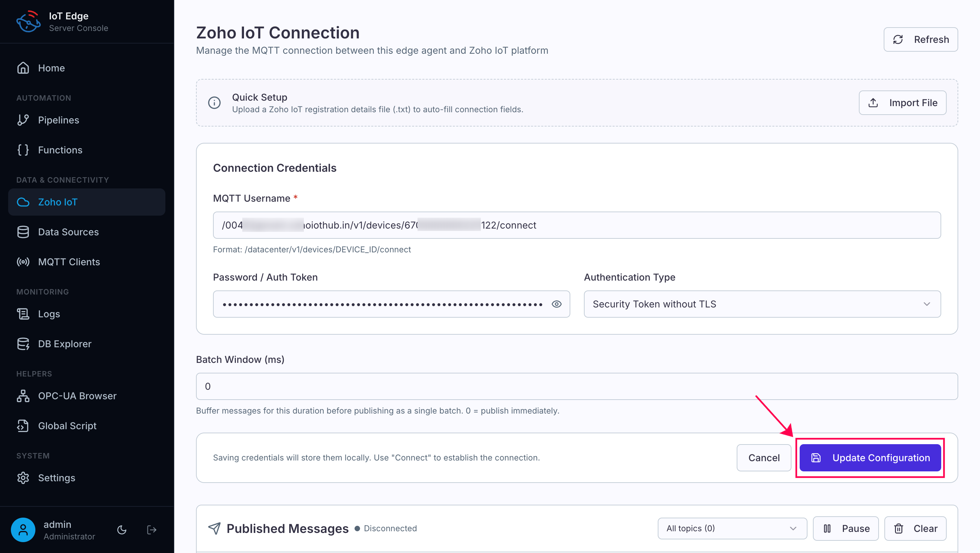This screenshot has width=980, height=553.
Task: Click the Pipelines branch icon
Action: click(x=23, y=120)
